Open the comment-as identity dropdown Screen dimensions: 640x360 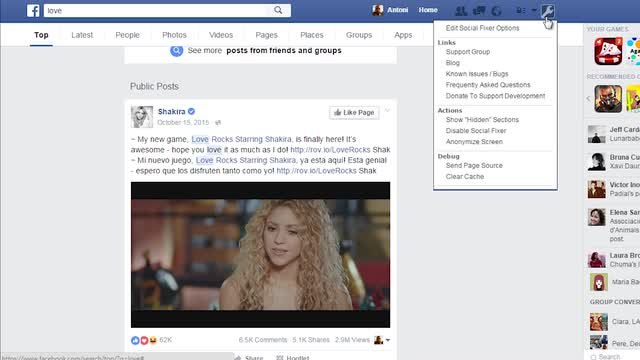click(x=382, y=340)
